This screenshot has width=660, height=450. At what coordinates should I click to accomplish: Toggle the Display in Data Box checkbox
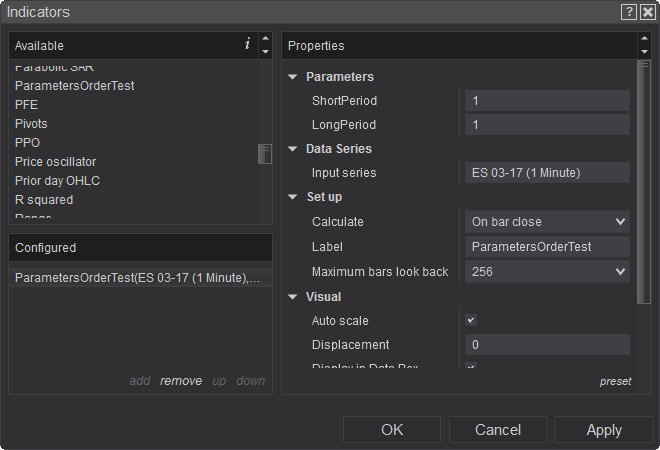click(x=471, y=367)
